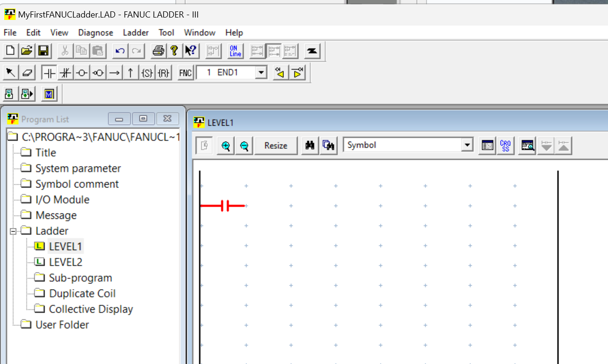Select the normally closed contact tool
Screen dimensions: 608x364
[x=65, y=73]
